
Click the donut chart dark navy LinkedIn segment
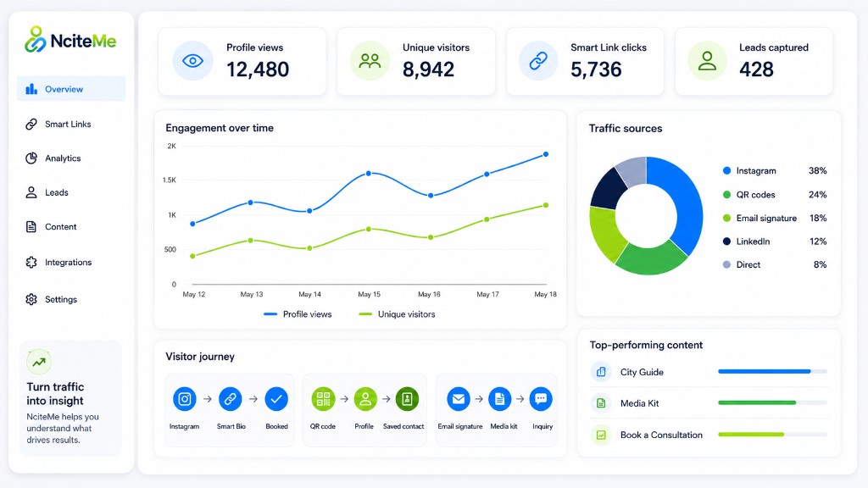tap(608, 190)
